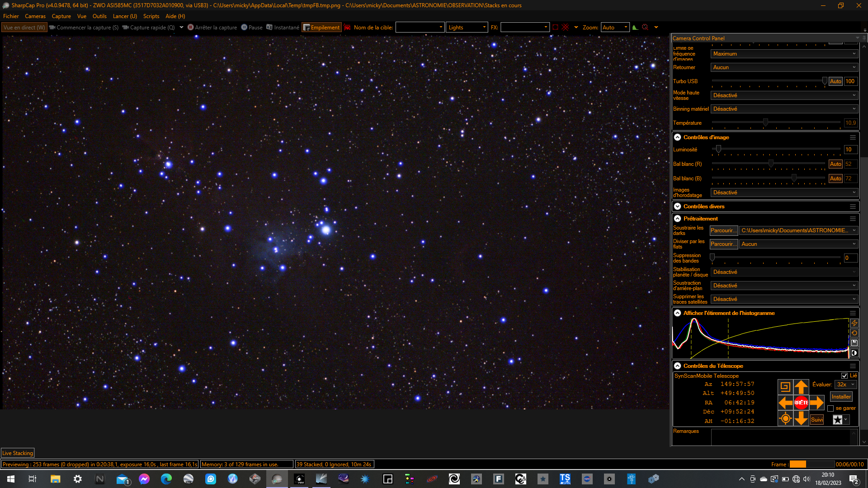This screenshot has width=868, height=488.
Task: Click the Pause capture button
Action: coord(252,28)
